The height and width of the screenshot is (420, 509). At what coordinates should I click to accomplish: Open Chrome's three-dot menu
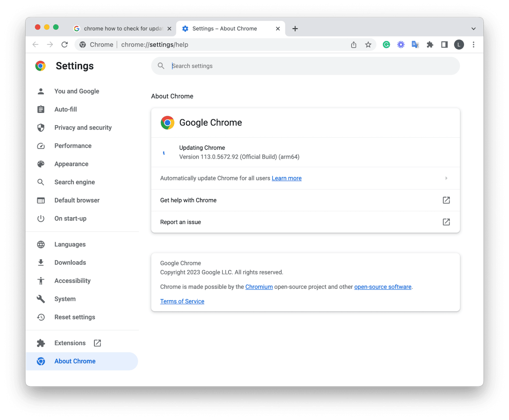474,44
